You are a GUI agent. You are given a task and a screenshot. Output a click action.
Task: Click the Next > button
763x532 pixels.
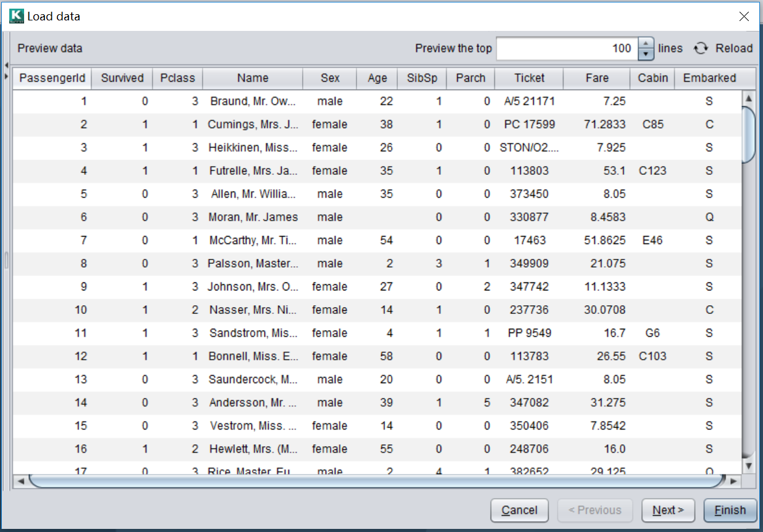click(668, 510)
